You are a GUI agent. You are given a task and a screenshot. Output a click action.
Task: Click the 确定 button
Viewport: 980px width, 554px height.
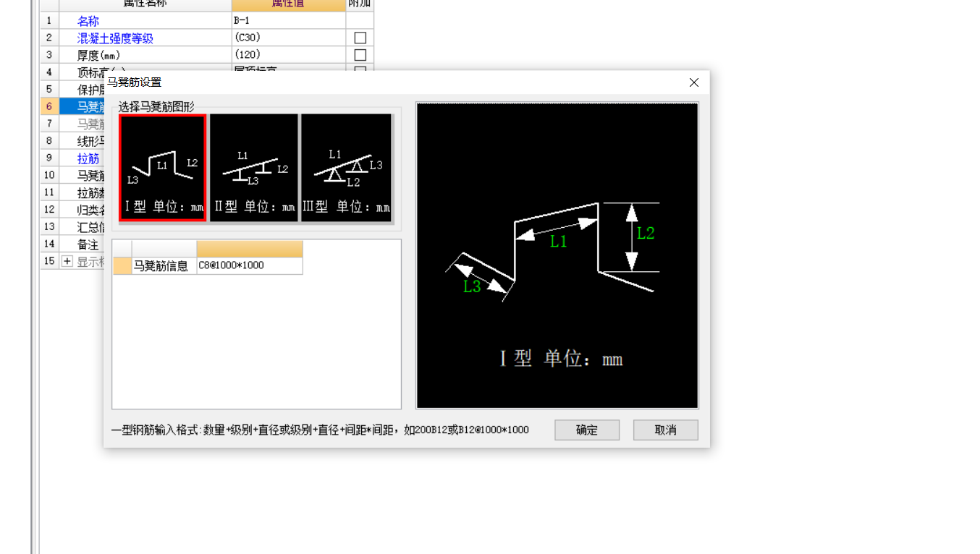click(x=587, y=430)
